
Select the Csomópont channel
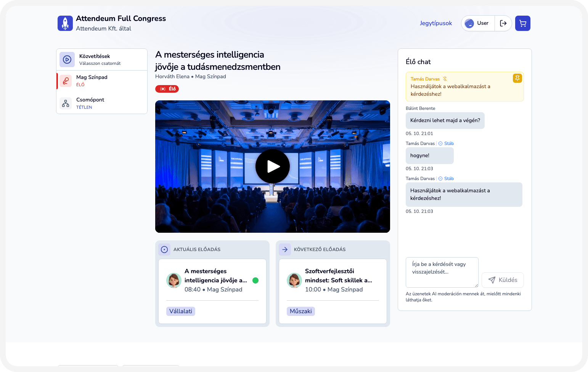(102, 103)
